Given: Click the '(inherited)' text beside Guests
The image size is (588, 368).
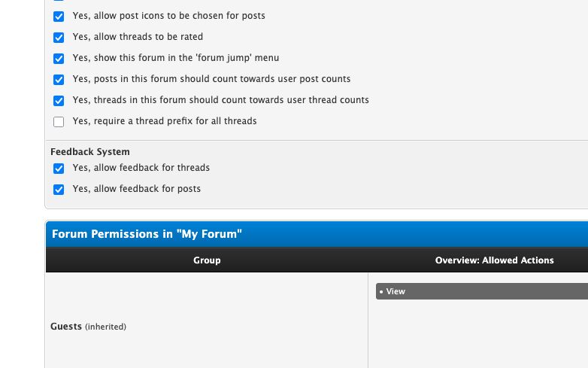Looking at the screenshot, I should coord(105,327).
